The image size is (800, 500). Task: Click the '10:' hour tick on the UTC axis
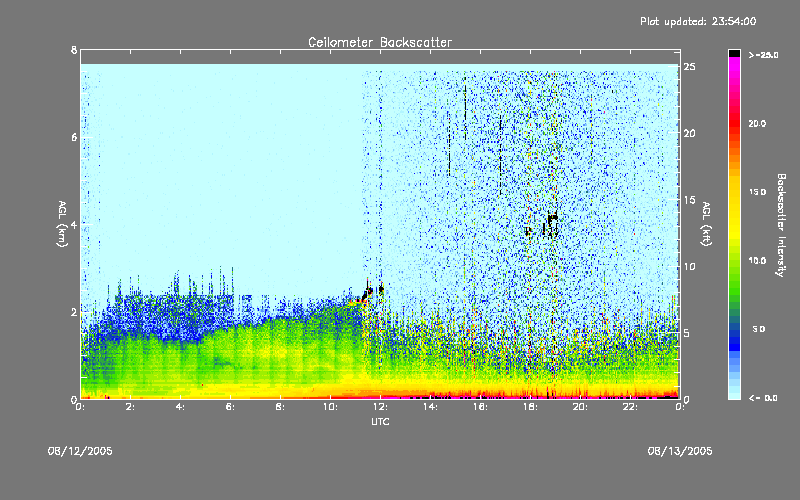(331, 407)
